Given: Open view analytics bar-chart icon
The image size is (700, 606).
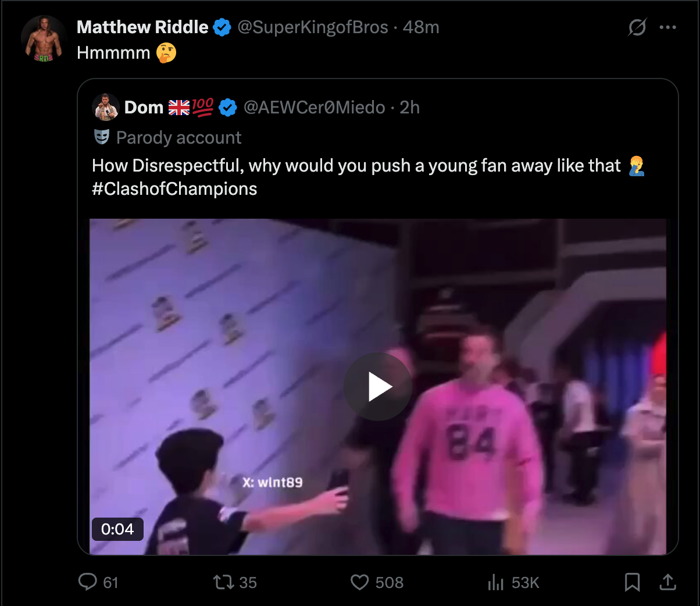Looking at the screenshot, I should 496,582.
